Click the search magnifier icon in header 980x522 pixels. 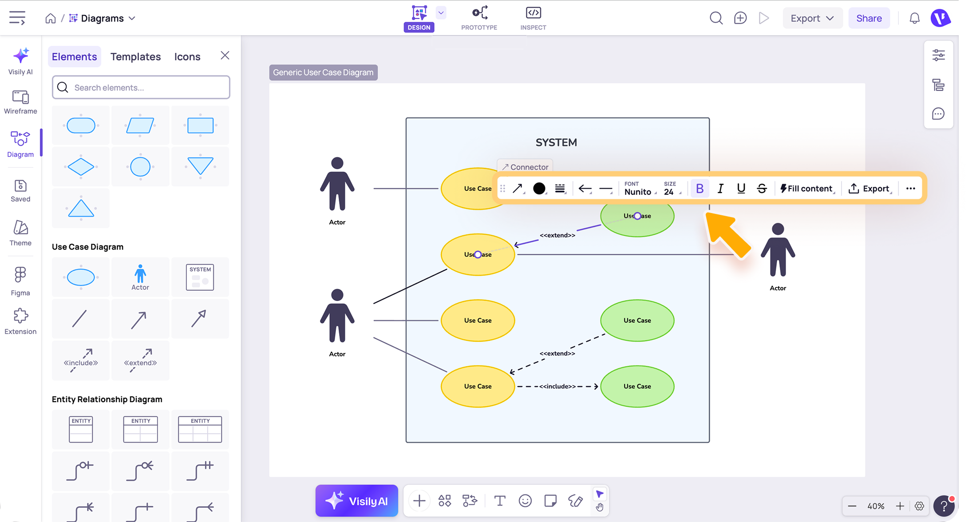716,18
